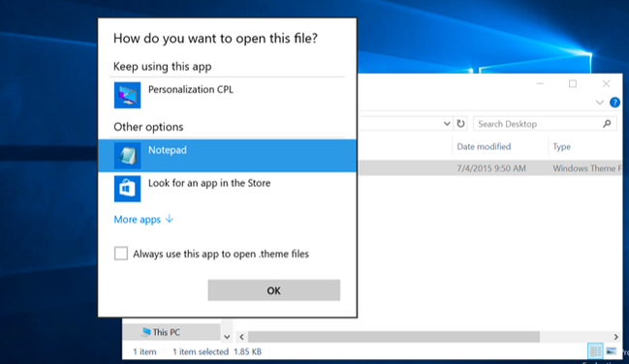Click the 7/4/2015 9:50 AM date cell
The width and height of the screenshot is (629, 364).
[491, 168]
